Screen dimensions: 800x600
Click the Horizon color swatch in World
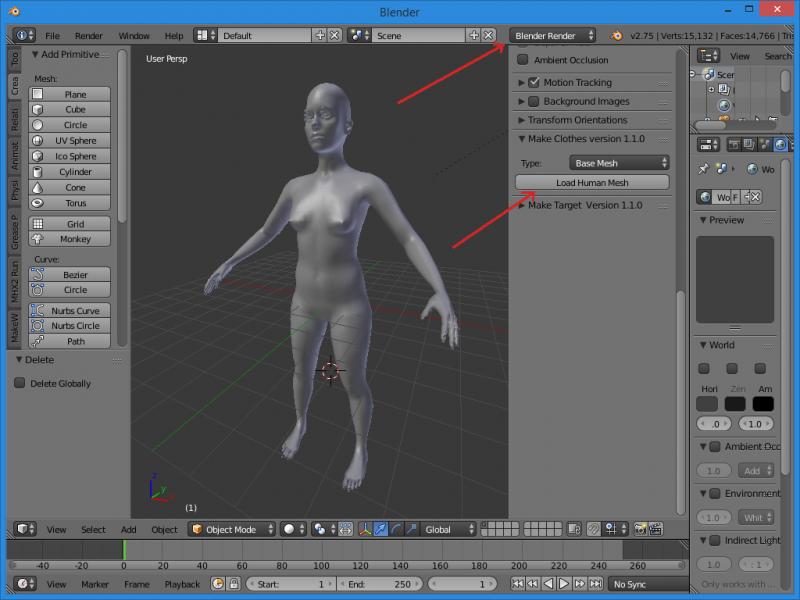707,404
